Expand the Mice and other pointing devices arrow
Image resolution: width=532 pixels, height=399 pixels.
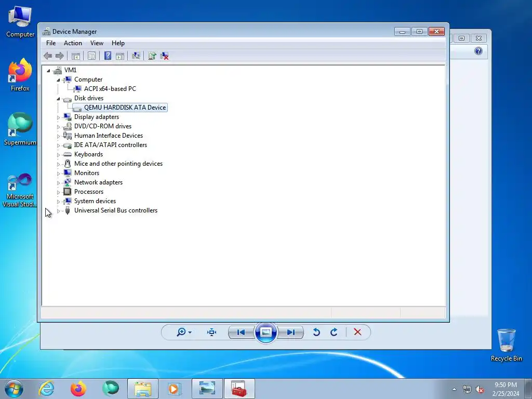58,164
